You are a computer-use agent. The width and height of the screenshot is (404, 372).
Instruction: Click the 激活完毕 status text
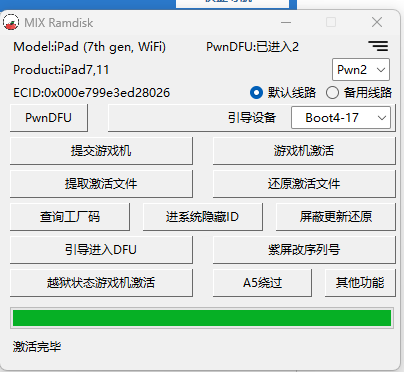pos(37,347)
